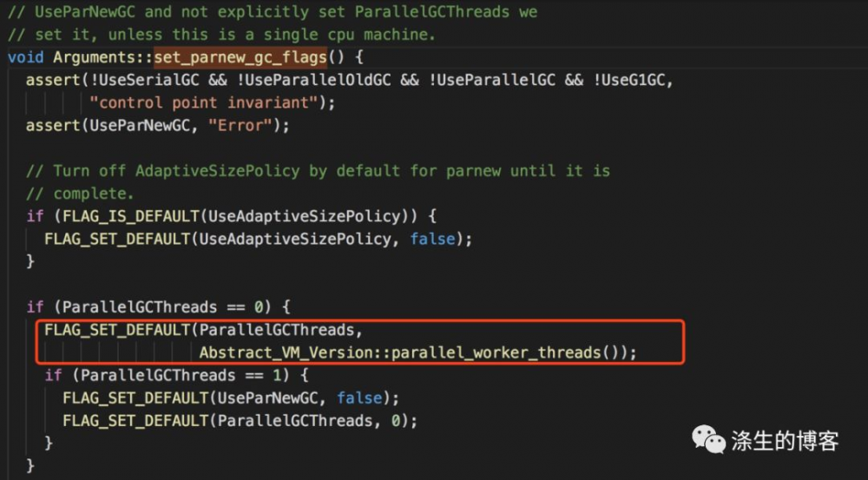Viewport: 868px width, 480px height.
Task: Click false in the UseAdaptiveSizePolicy FLAG_SET_DEFAULT line
Action: coord(433,240)
